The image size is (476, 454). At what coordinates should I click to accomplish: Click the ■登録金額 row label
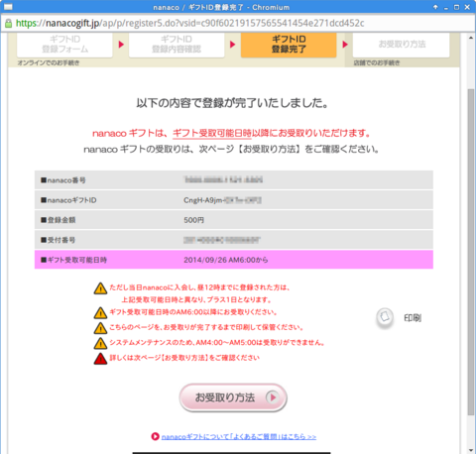click(x=58, y=220)
